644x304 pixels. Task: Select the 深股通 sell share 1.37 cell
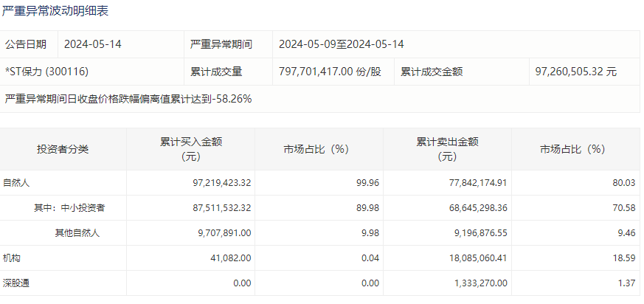click(x=626, y=283)
